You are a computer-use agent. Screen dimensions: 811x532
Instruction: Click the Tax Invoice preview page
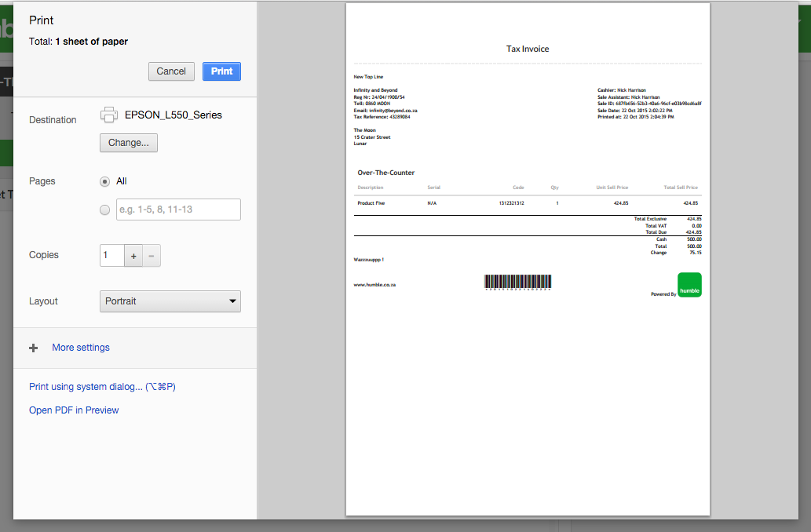click(528, 260)
